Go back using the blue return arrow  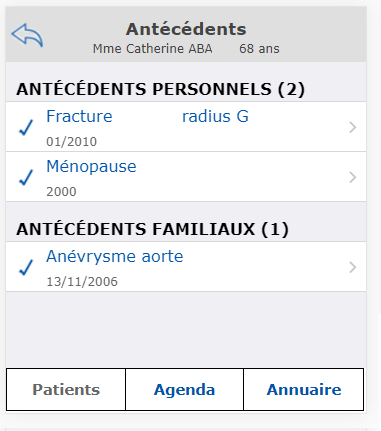27,35
